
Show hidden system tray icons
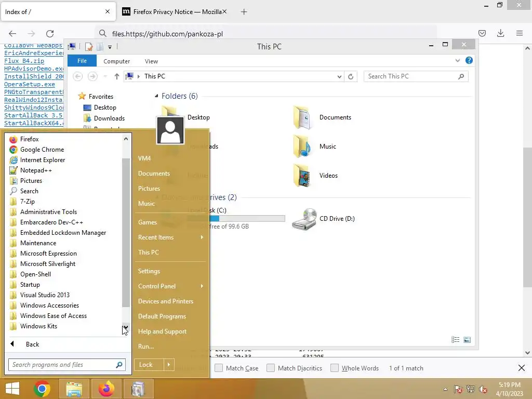pos(445,390)
